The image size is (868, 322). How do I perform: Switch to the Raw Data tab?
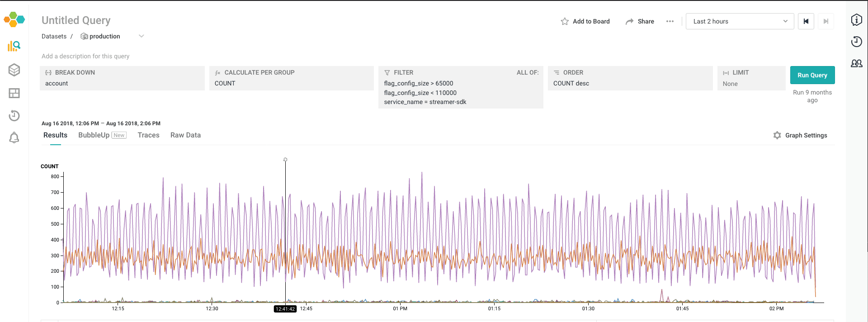(185, 135)
